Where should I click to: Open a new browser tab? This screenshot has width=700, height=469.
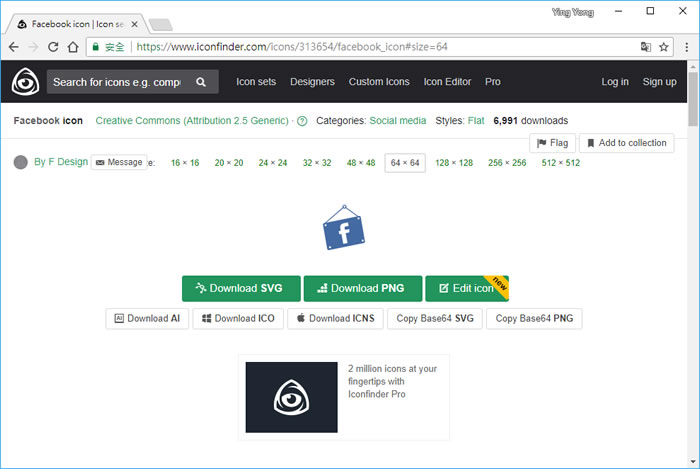(x=161, y=25)
